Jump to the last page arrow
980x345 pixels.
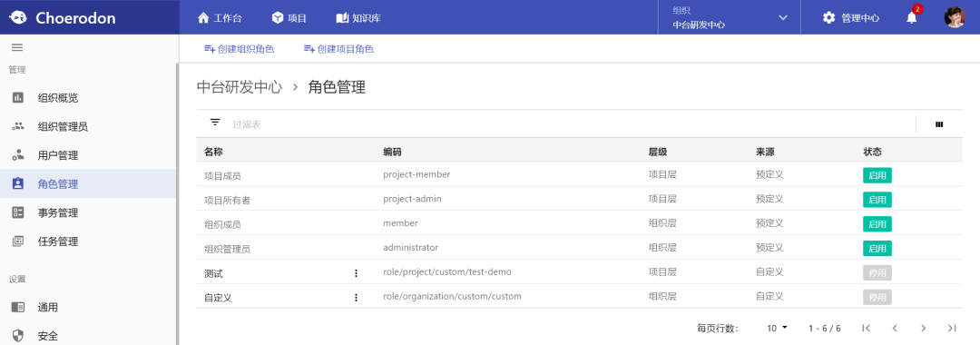pos(952,328)
